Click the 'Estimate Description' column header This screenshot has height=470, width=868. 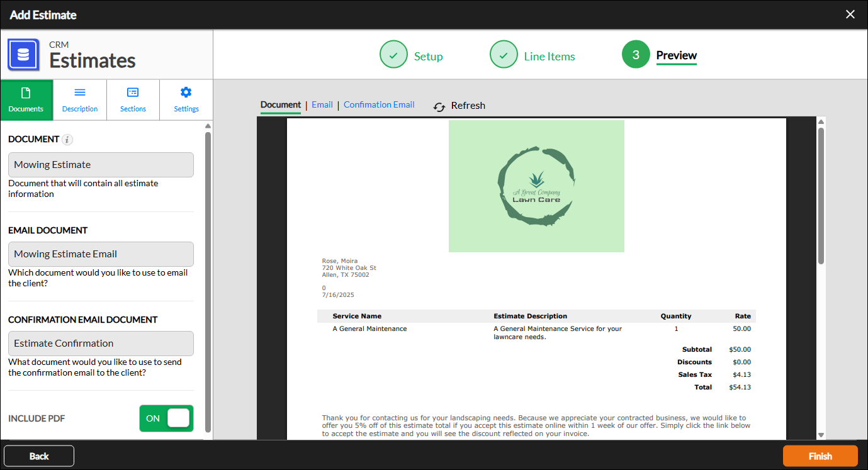(530, 316)
